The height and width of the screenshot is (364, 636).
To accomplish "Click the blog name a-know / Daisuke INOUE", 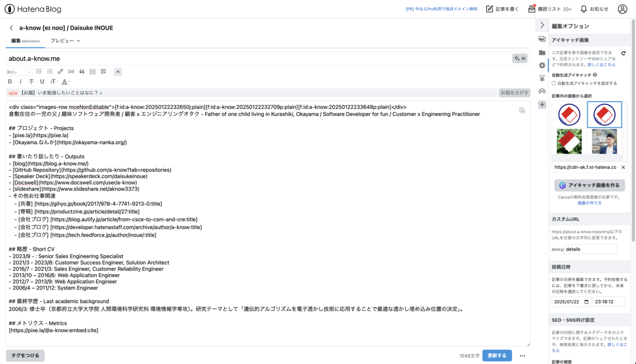I will point(66,28).
